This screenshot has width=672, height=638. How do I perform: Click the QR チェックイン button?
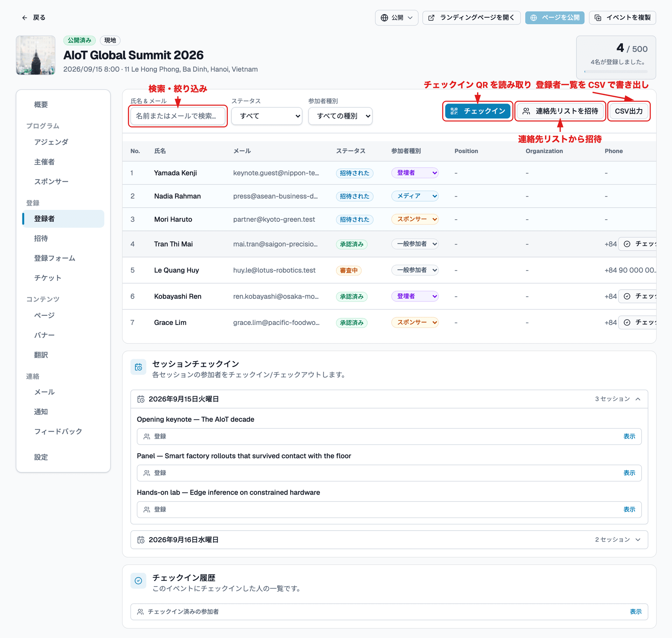[x=478, y=111]
